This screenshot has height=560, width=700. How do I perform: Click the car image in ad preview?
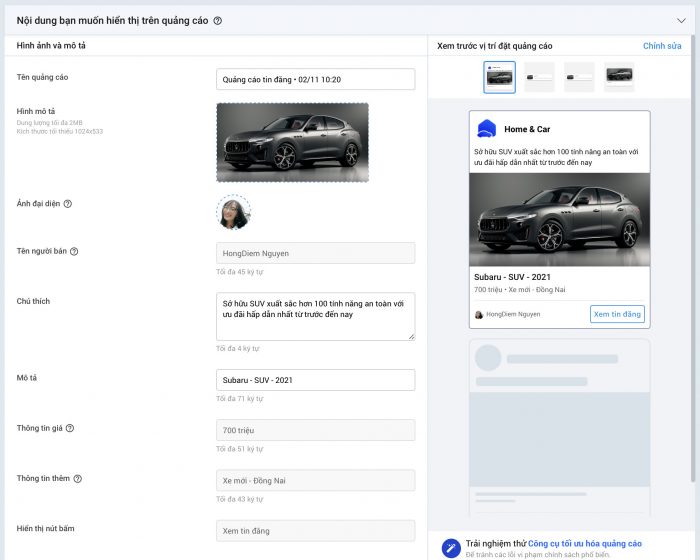point(559,220)
